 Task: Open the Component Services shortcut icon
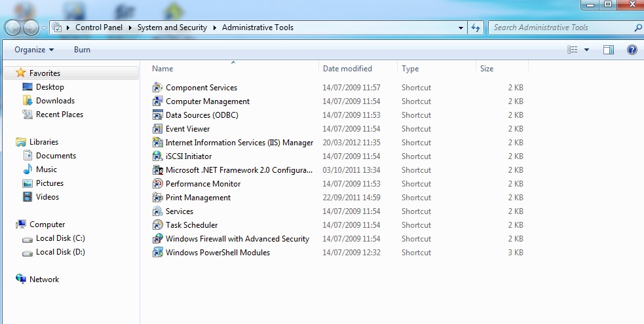[158, 87]
